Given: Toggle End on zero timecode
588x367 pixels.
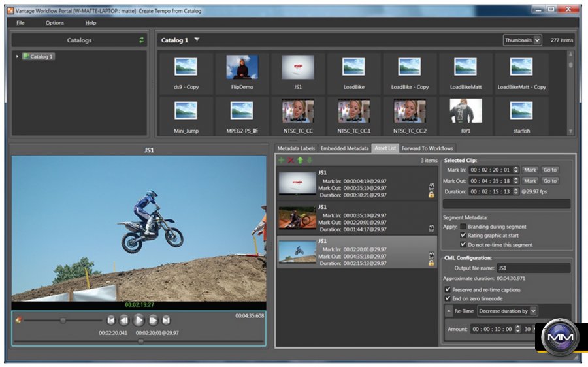Looking at the screenshot, I should pos(448,298).
